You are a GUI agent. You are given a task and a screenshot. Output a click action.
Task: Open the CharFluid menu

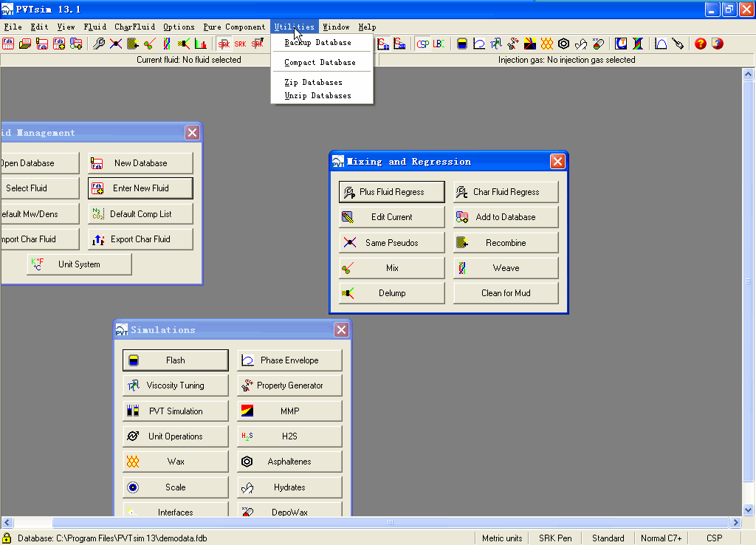tap(135, 27)
